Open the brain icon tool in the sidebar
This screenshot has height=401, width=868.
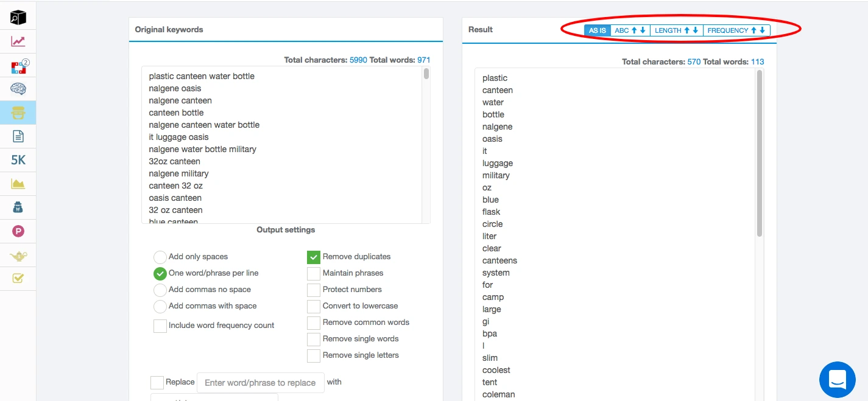(18, 88)
